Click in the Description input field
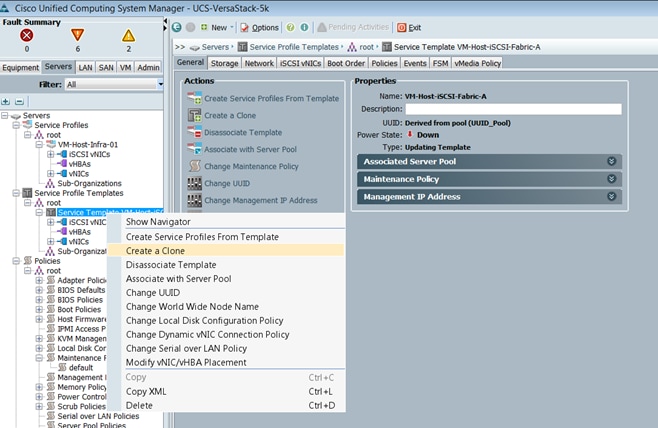This screenshot has width=658, height=428. coord(513,109)
